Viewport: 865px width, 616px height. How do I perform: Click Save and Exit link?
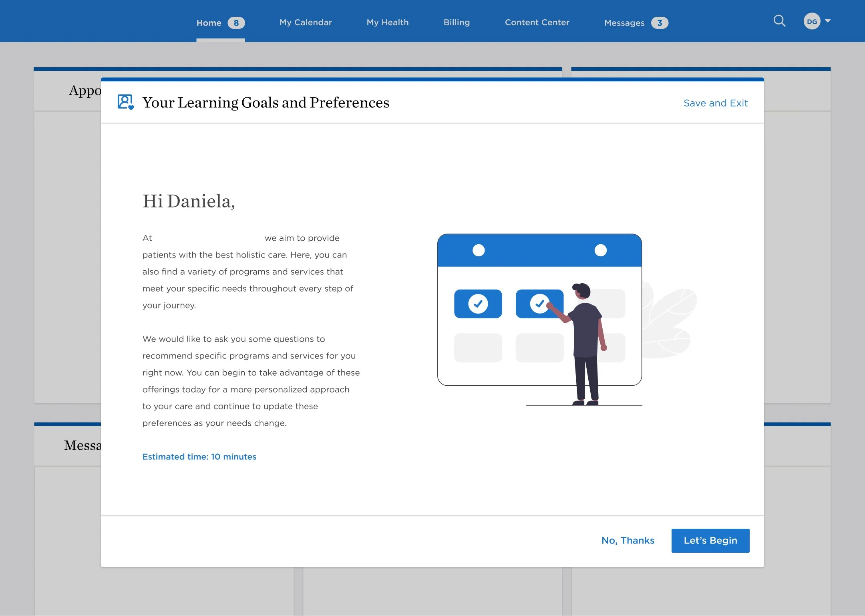click(x=715, y=103)
